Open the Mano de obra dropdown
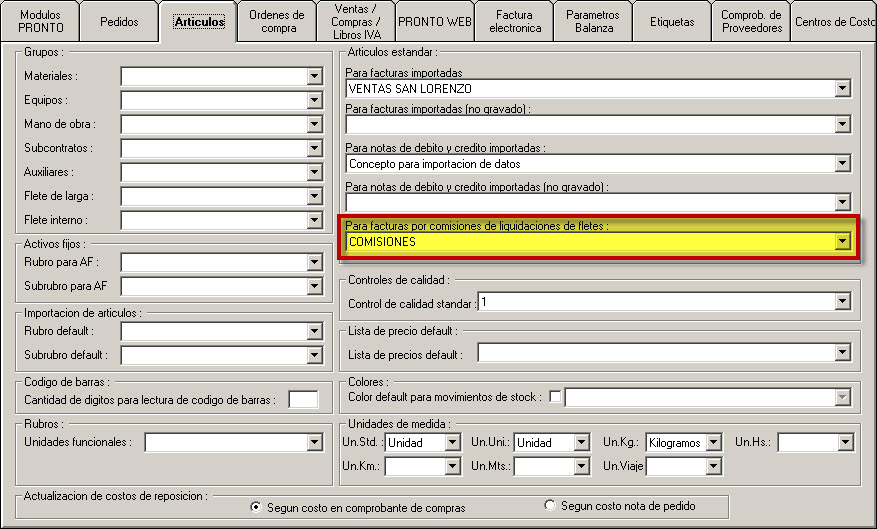Viewport: 877px width, 529px height. pos(314,124)
